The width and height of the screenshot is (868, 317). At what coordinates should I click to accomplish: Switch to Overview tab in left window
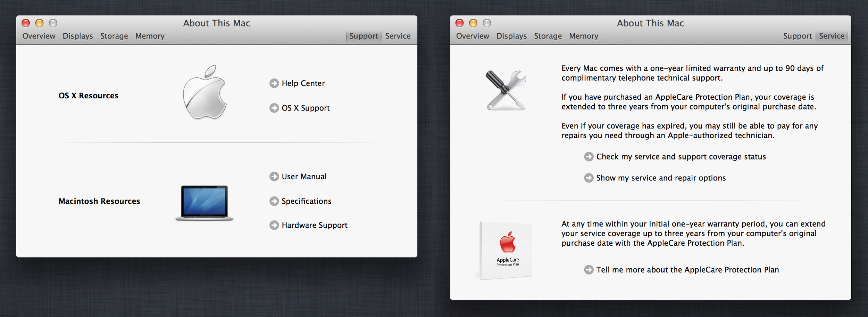click(x=39, y=36)
